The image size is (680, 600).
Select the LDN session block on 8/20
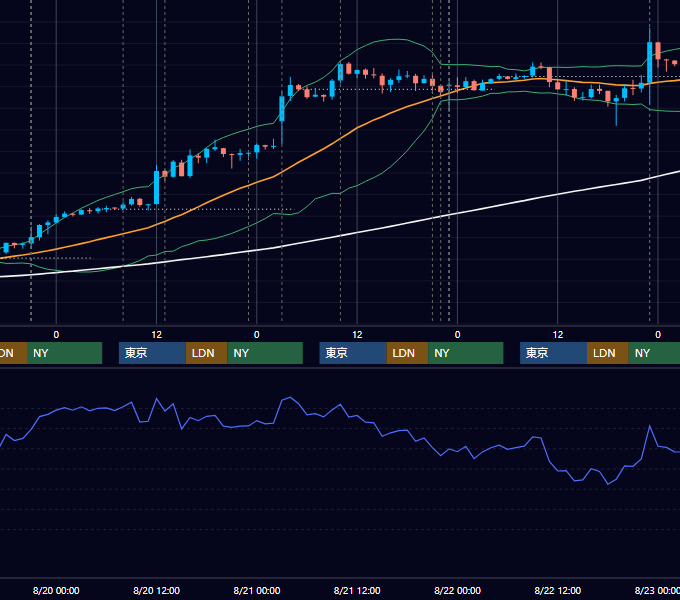tap(206, 353)
